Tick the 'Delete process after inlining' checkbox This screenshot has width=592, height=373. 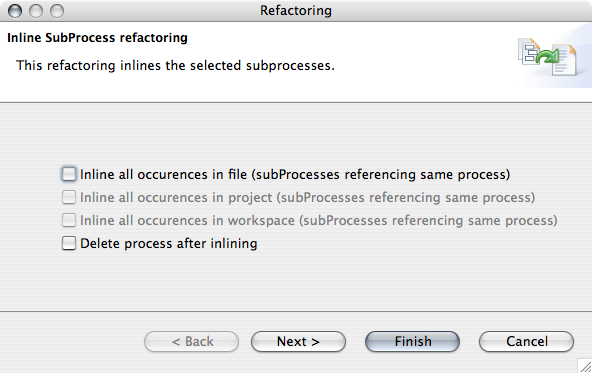tap(69, 243)
